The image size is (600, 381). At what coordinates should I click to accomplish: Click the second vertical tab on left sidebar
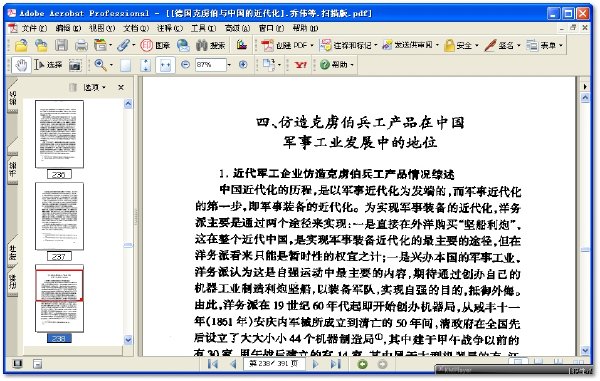tap(13, 164)
